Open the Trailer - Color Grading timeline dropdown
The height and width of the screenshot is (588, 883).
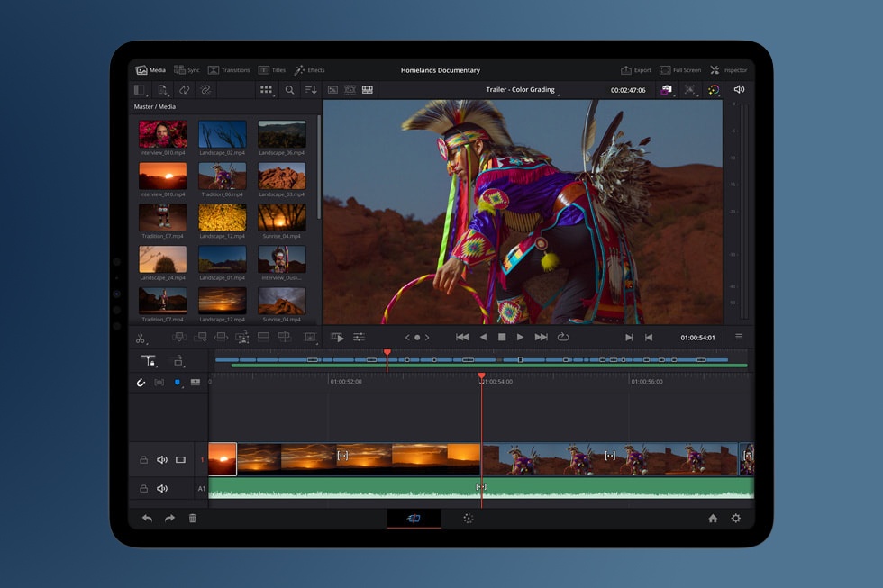click(522, 90)
